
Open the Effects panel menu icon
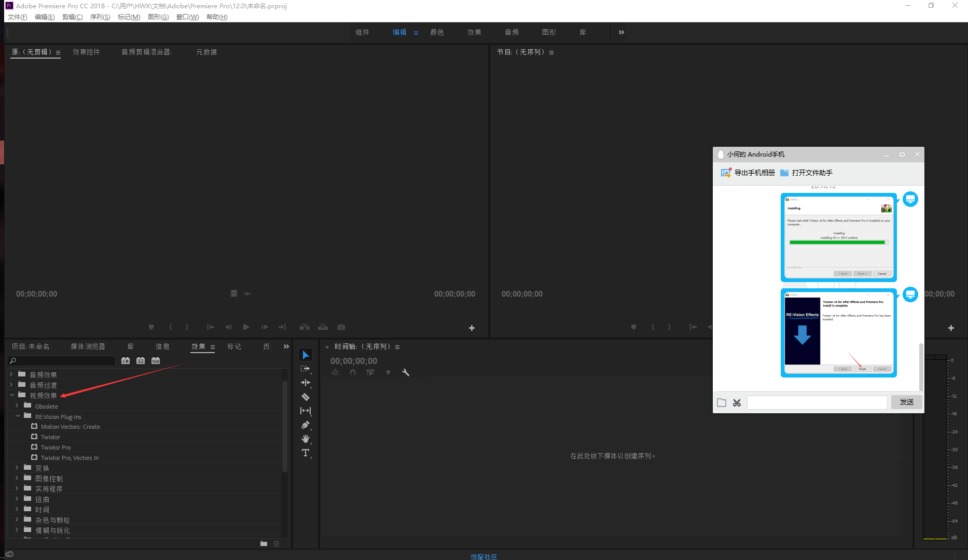pos(213,347)
